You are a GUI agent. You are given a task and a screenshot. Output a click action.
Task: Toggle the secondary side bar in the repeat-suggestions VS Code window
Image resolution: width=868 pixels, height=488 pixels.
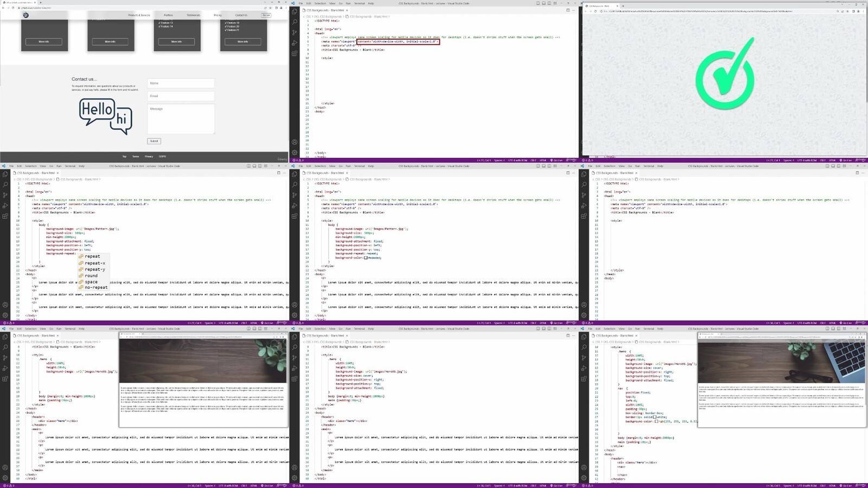pyautogui.click(x=261, y=166)
